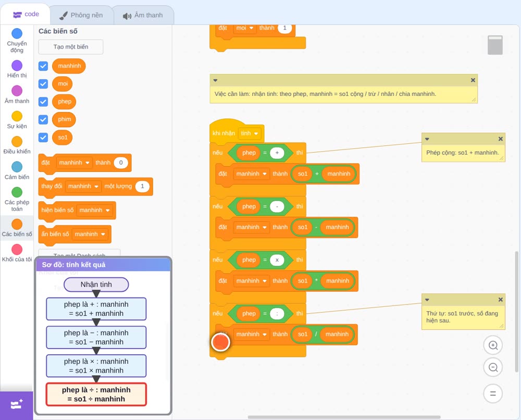The image size is (521, 420).
Task: Open the Hiển thị block category
Action: click(17, 69)
